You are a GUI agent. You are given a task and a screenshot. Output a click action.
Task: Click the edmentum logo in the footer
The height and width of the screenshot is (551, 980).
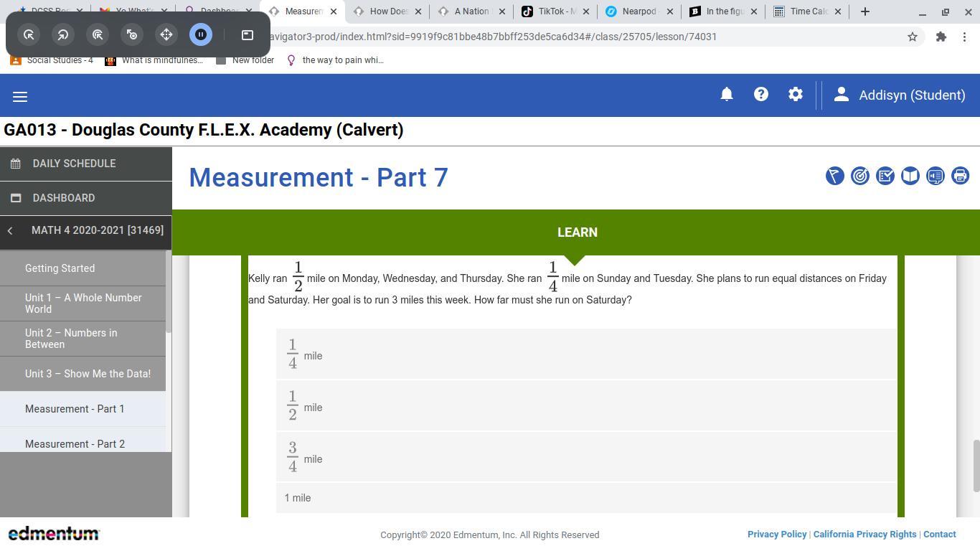54,534
